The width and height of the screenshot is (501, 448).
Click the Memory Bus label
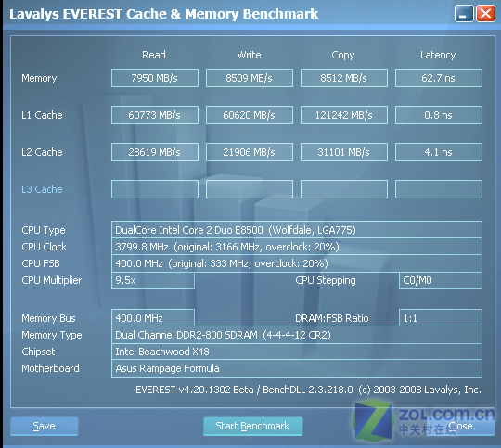[x=48, y=318]
